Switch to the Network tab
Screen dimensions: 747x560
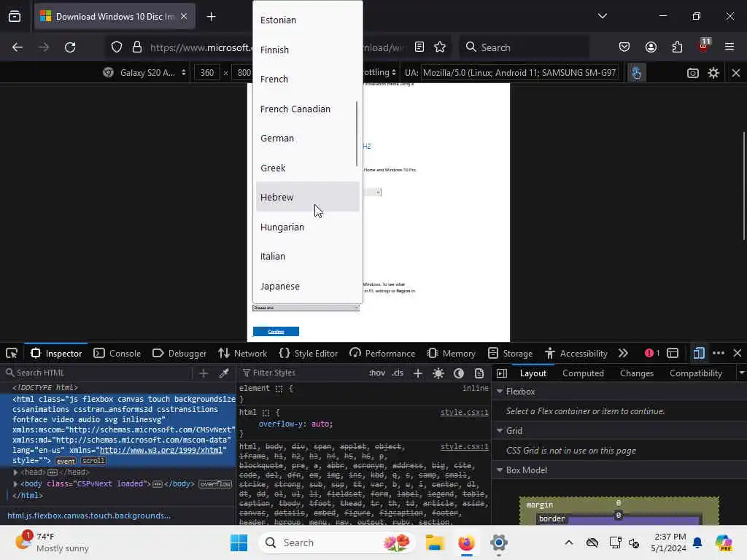click(x=242, y=354)
